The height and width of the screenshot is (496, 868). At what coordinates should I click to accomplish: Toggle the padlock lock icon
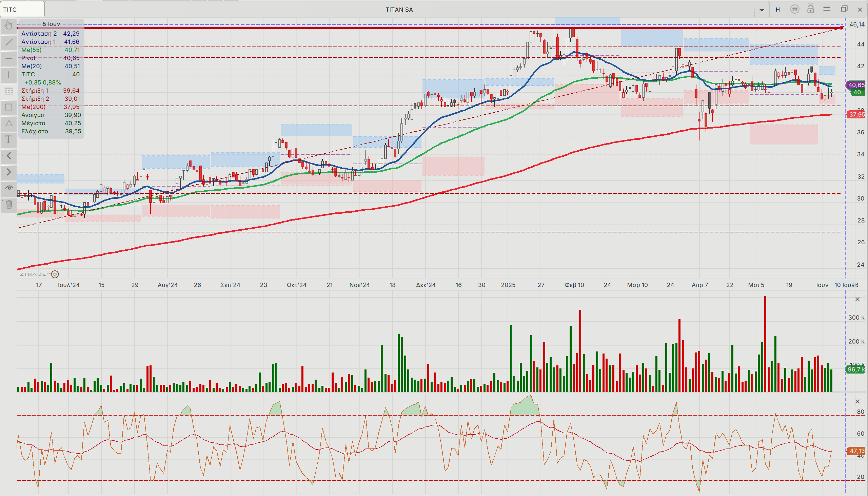click(x=810, y=9)
